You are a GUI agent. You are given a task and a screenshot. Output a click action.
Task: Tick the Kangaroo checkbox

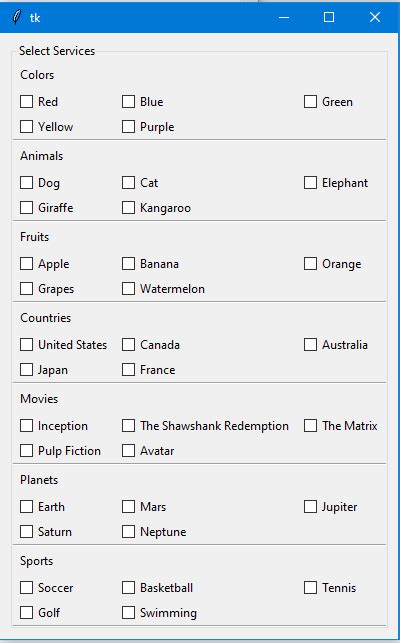tap(128, 208)
